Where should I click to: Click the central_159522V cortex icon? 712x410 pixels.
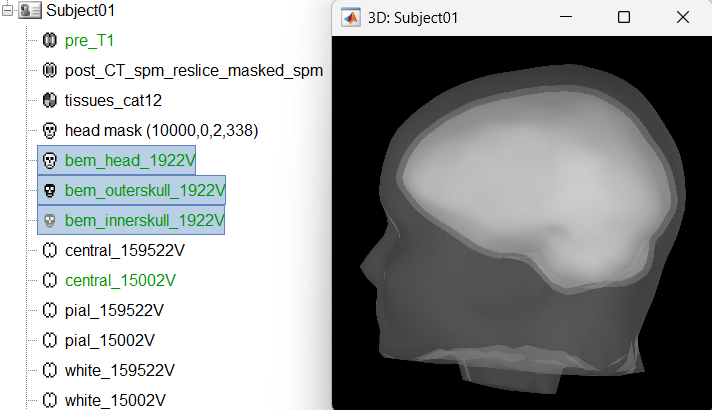click(x=50, y=250)
